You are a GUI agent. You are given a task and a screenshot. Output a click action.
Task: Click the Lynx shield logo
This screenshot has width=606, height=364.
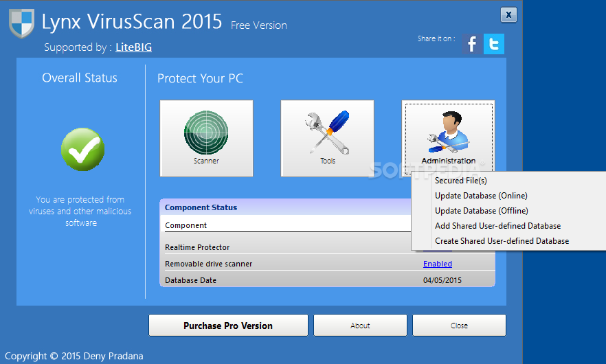coord(22,23)
